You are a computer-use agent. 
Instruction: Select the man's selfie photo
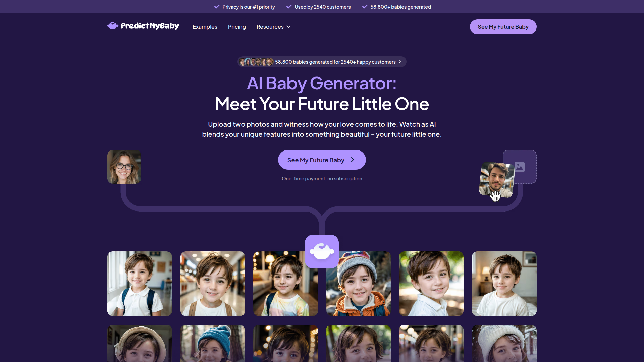(496, 180)
